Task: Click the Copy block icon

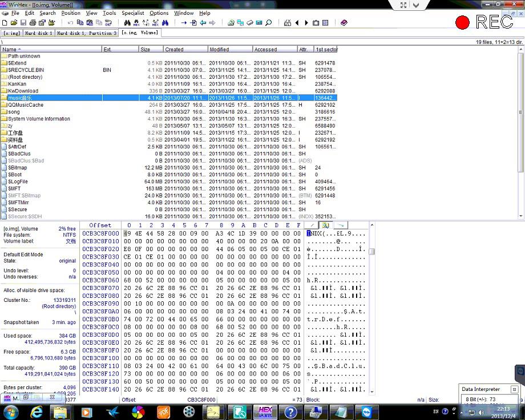Action: 80,23
